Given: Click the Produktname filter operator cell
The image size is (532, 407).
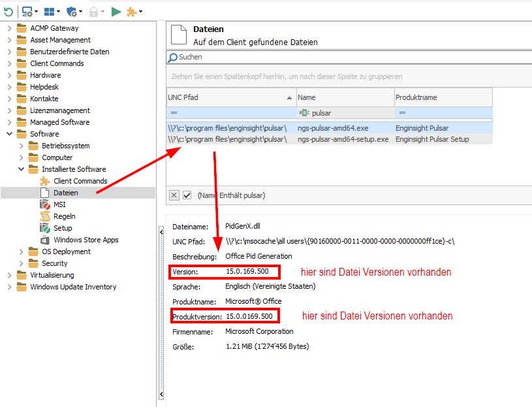Looking at the screenshot, I should pyautogui.click(x=402, y=113).
